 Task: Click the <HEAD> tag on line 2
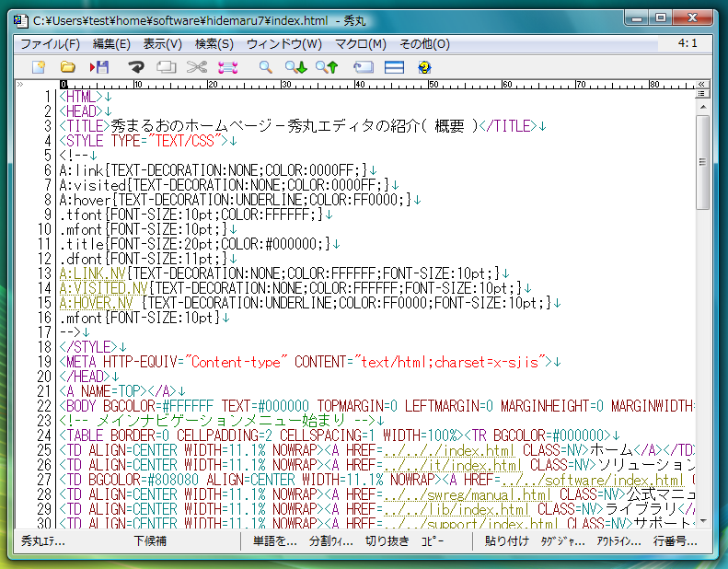tap(81, 111)
